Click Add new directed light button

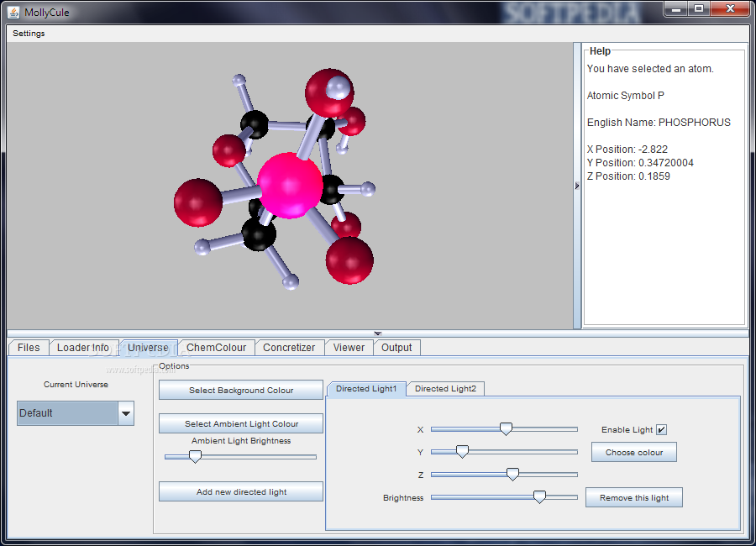[x=241, y=491]
